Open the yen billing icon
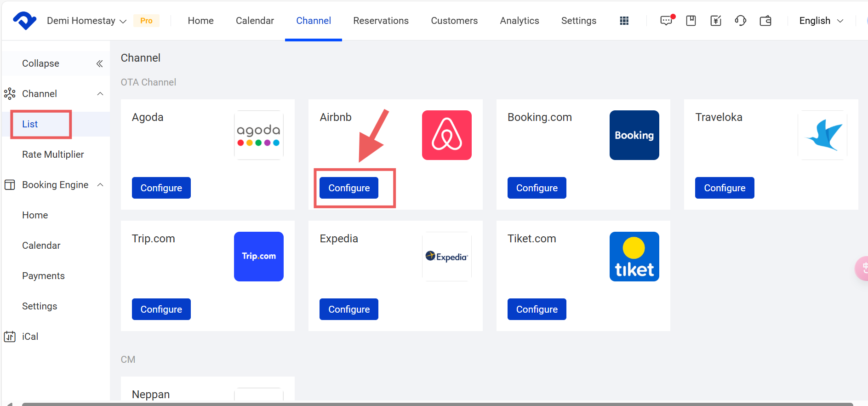Viewport: 868px width, 406px height. (x=716, y=21)
